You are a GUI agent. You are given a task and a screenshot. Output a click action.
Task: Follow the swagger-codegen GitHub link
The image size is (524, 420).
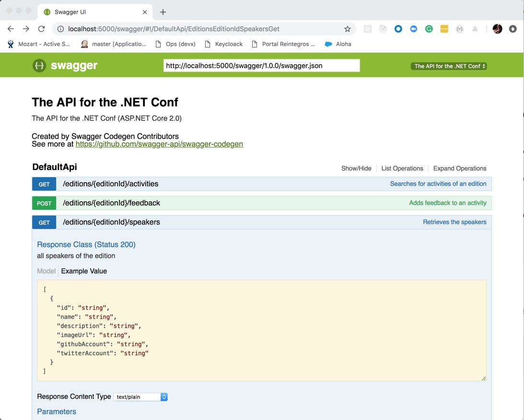(x=159, y=144)
